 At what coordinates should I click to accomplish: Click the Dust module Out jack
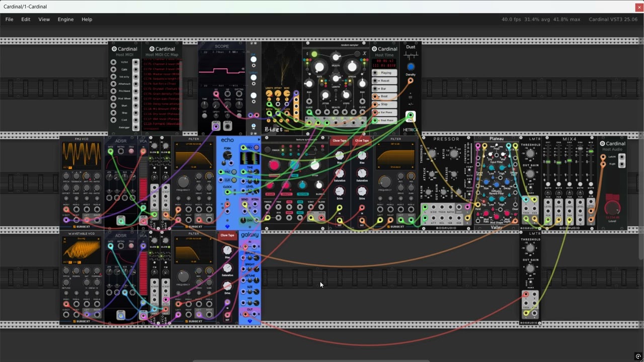pos(411,115)
